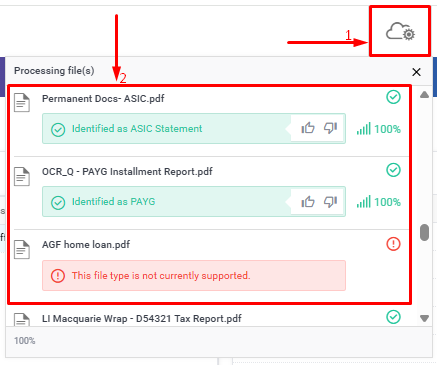
Task: Click the scroll down arrow of file list
Action: tap(424, 318)
